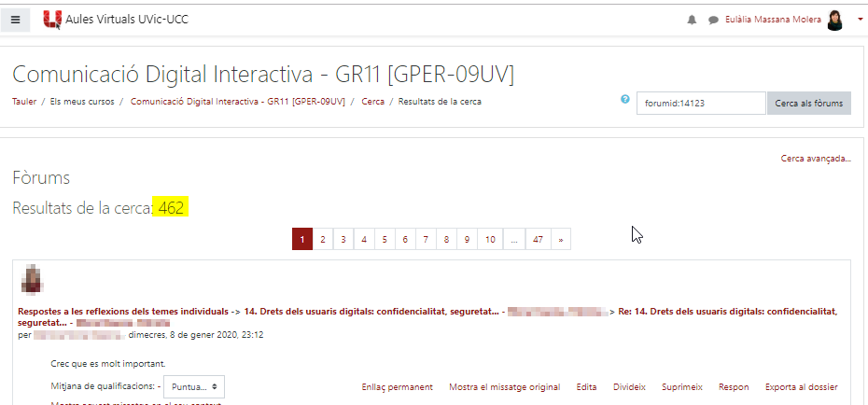Open the messages chat bubble
This screenshot has width=868, height=405.
coord(713,20)
